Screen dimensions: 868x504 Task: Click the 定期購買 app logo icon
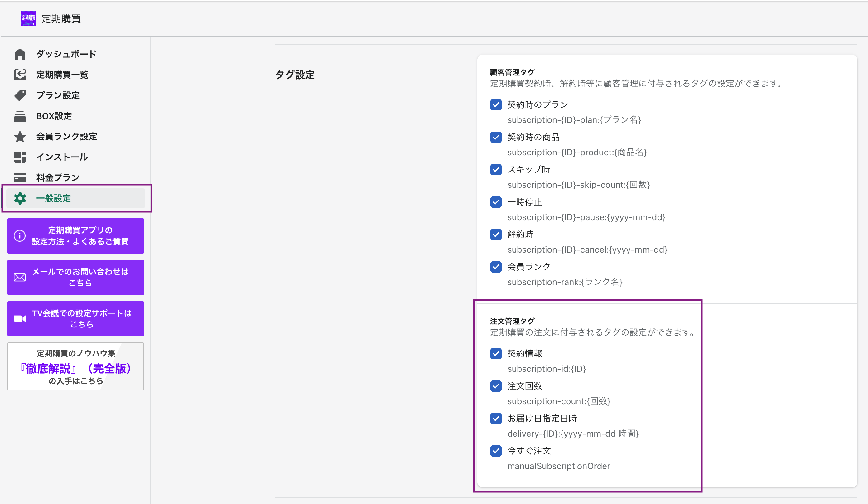click(x=29, y=18)
